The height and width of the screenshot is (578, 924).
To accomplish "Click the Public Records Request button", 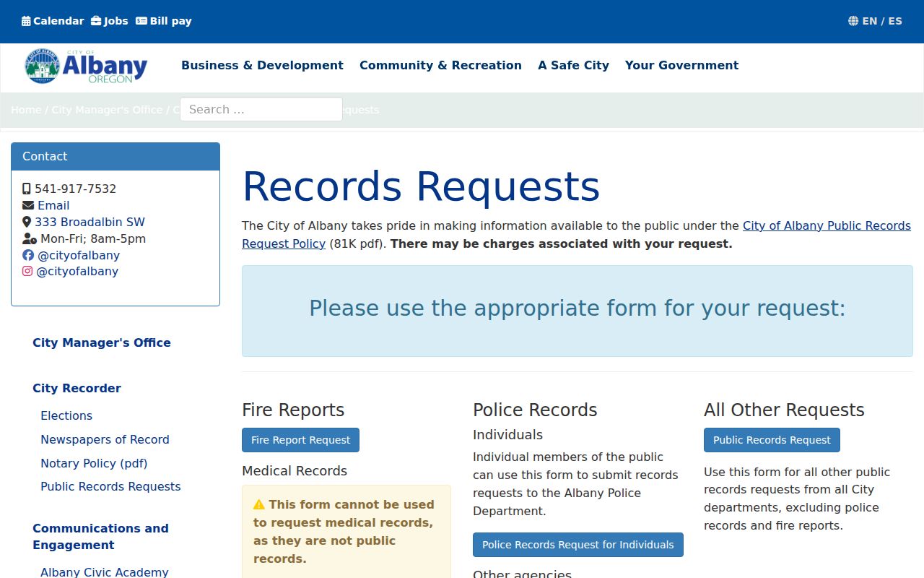I will (x=772, y=440).
